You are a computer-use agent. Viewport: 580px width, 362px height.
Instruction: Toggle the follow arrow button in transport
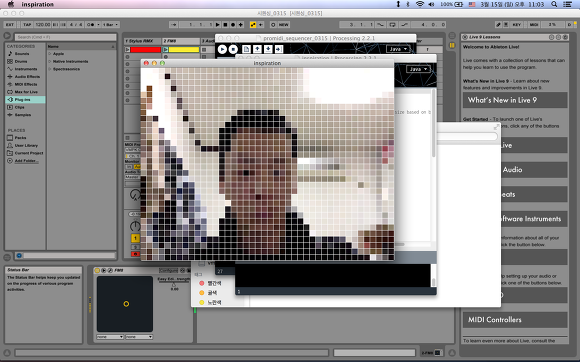tap(173, 25)
